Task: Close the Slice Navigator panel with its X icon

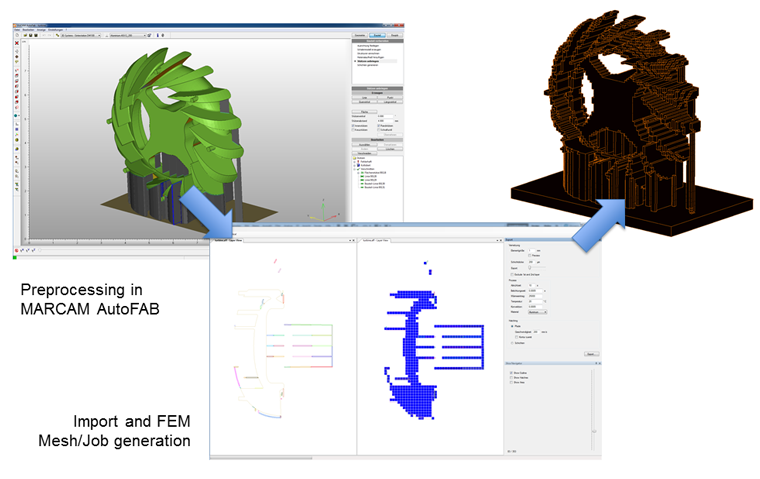Action: [599, 363]
